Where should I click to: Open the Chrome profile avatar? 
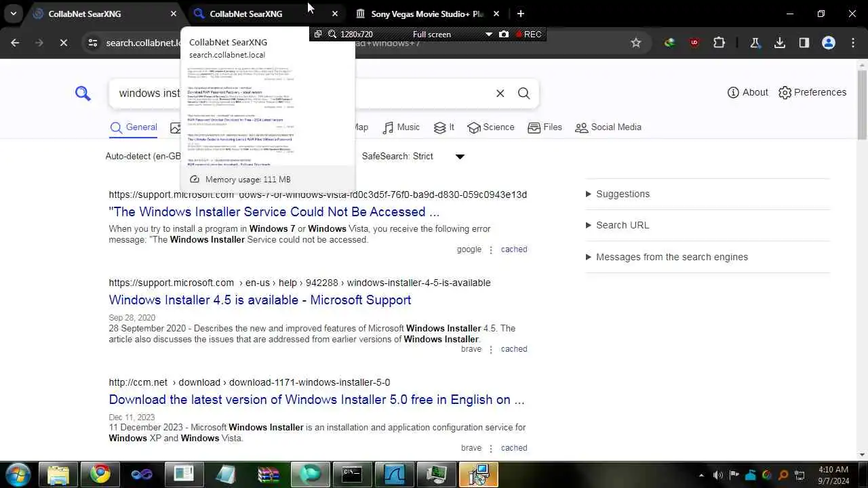tap(829, 43)
